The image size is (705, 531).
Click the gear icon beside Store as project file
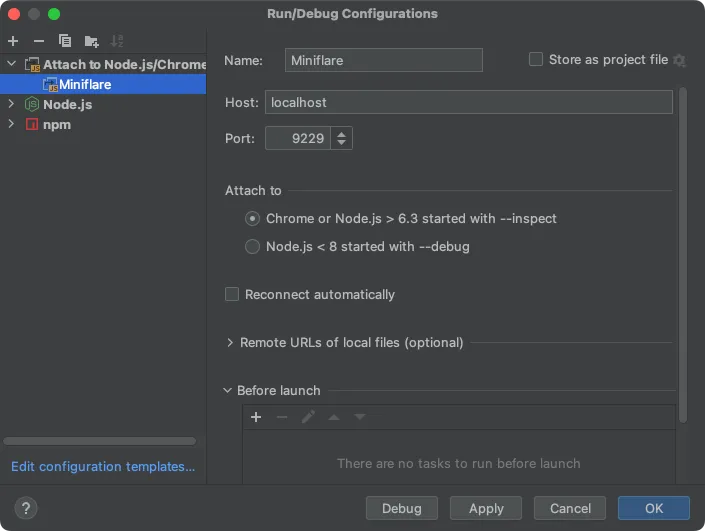pos(680,60)
